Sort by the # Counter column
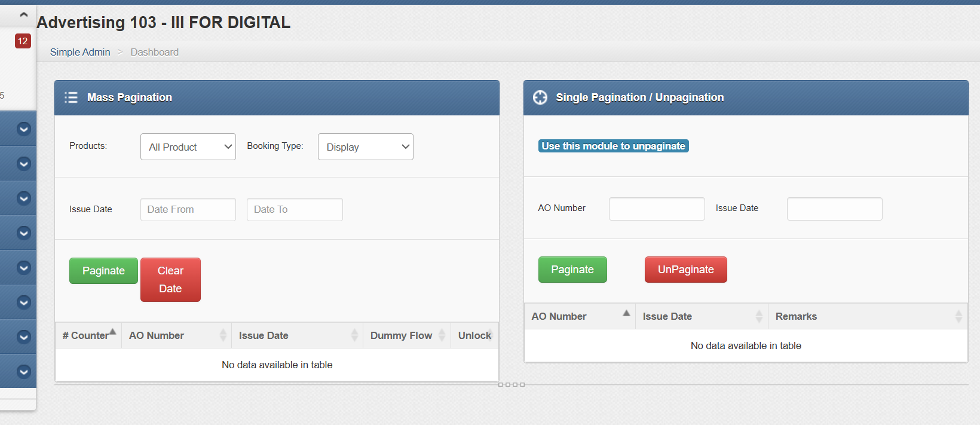The width and height of the screenshot is (980, 425). tap(88, 335)
